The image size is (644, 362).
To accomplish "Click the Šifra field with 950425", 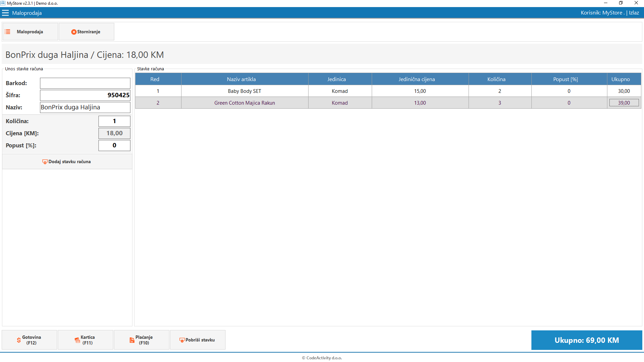I will (85, 95).
